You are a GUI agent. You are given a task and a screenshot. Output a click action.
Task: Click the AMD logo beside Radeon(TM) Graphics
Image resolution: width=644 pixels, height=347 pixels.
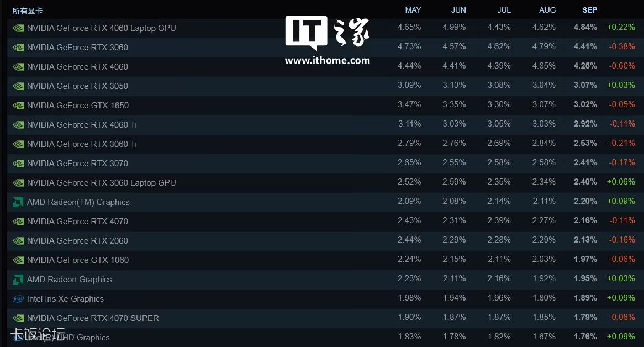(x=18, y=202)
